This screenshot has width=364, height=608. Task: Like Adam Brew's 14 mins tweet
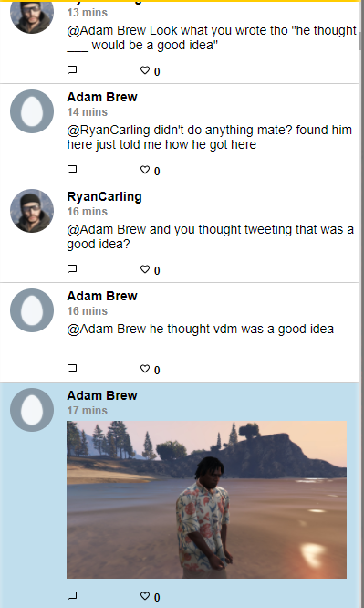pos(144,170)
